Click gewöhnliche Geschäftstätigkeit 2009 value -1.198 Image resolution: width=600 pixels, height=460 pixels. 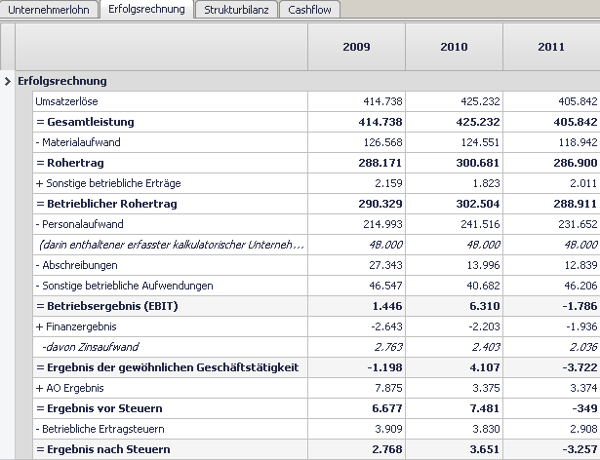click(385, 367)
